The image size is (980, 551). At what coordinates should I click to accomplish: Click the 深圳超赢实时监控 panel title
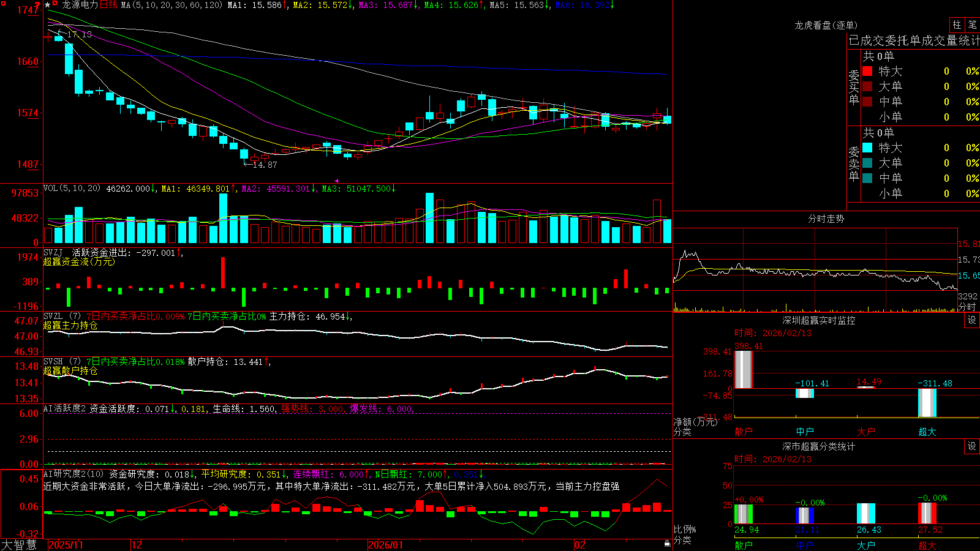818,320
